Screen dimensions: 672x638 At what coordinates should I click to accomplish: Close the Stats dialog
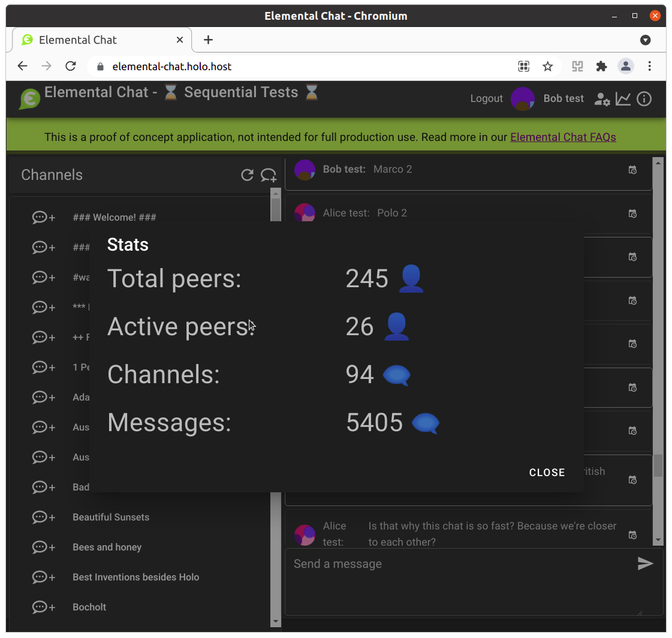(547, 473)
